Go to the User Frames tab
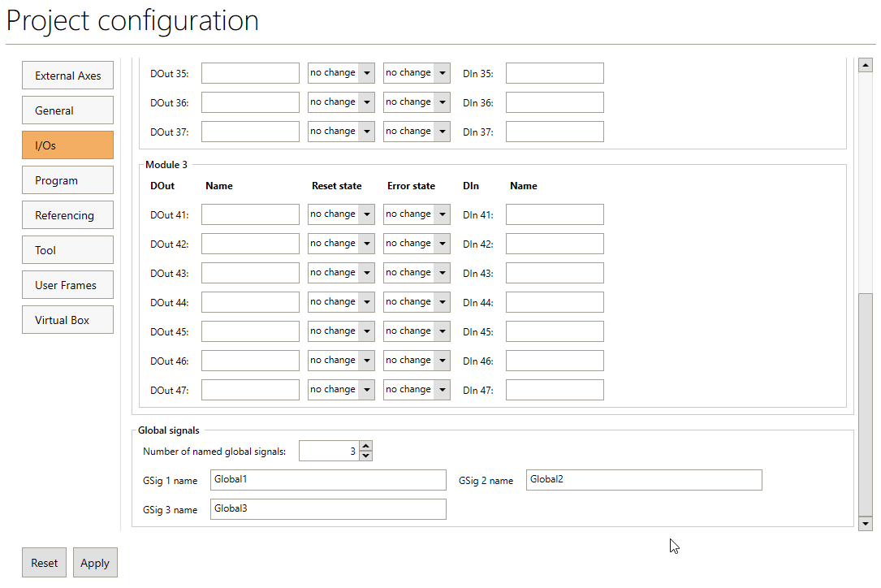 (x=67, y=285)
